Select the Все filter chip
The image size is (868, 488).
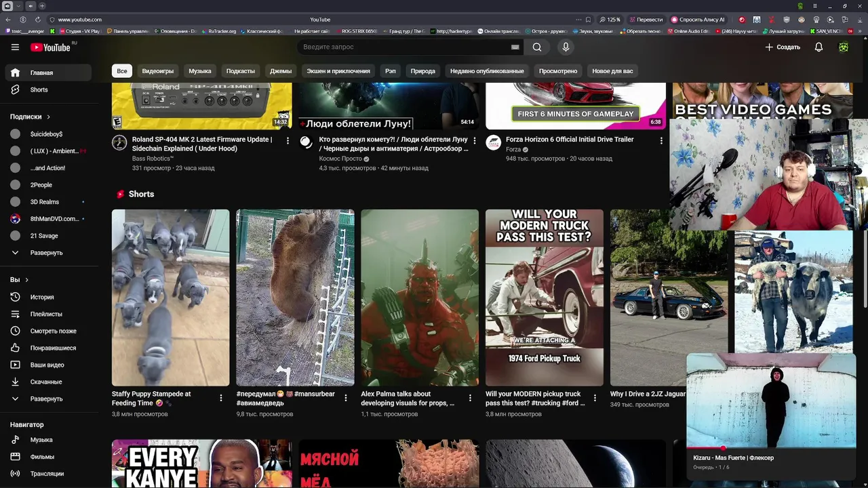click(x=121, y=71)
